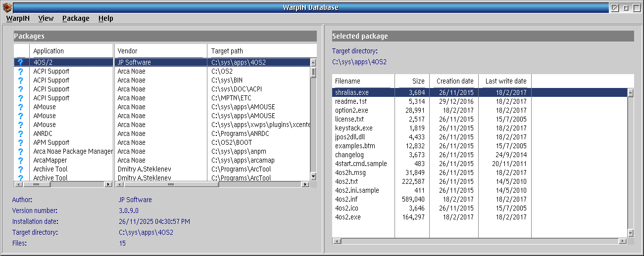Click the Last write date column header
This screenshot has width=644, height=256.
505,81
